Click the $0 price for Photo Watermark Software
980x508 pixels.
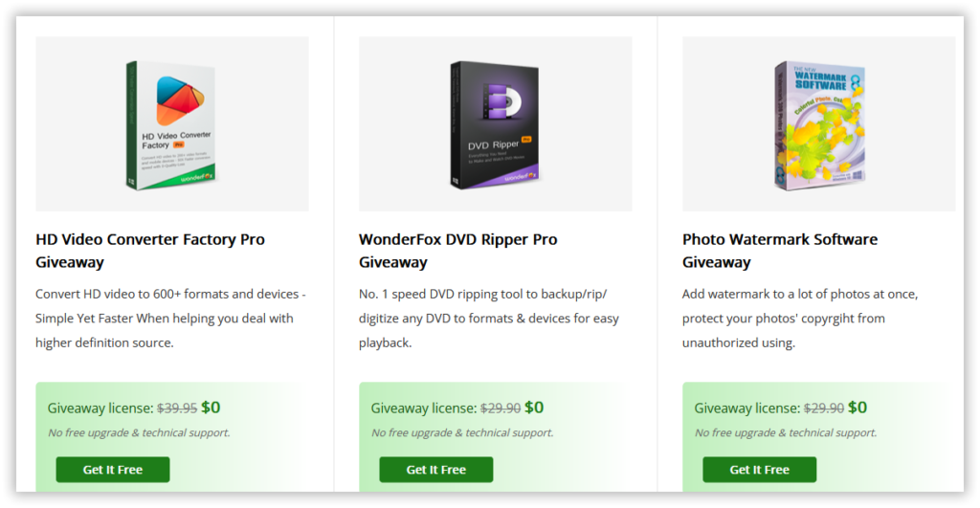coord(857,408)
